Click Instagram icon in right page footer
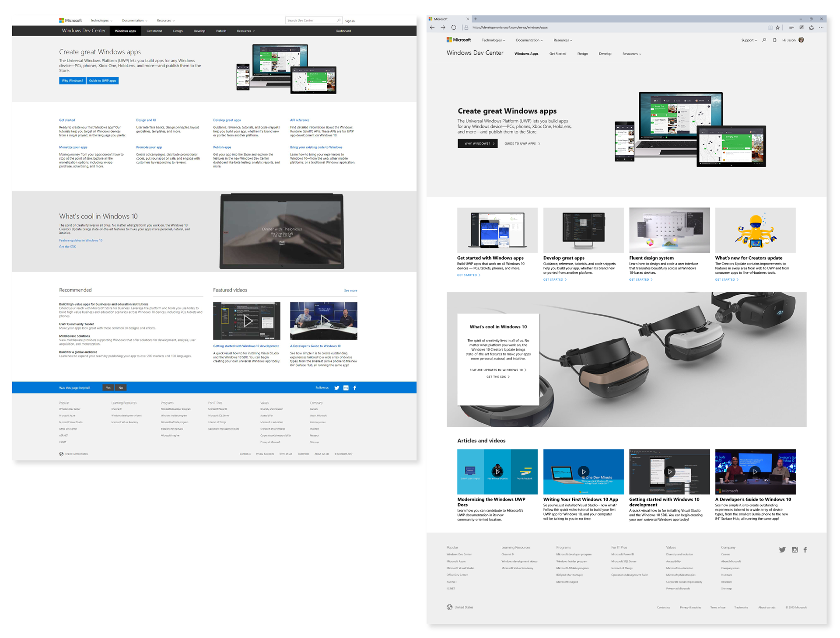The height and width of the screenshot is (638, 840). tap(794, 550)
